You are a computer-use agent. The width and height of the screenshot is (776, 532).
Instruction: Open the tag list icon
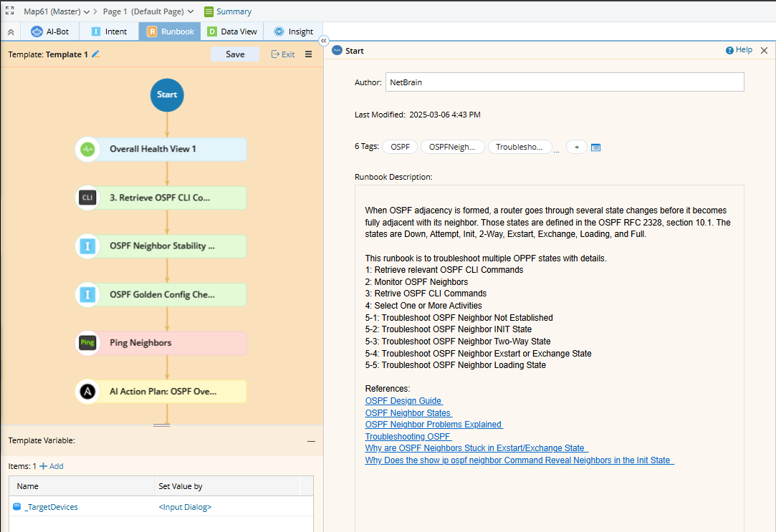tap(596, 147)
